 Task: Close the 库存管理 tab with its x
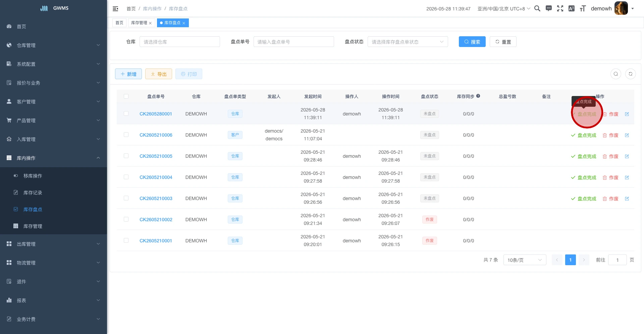pyautogui.click(x=150, y=23)
